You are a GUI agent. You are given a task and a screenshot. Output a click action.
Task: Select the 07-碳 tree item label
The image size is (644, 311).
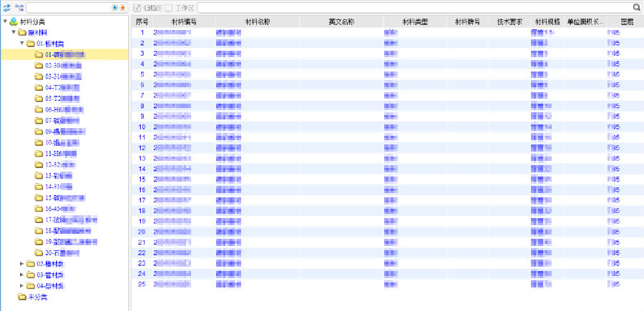coord(62,121)
